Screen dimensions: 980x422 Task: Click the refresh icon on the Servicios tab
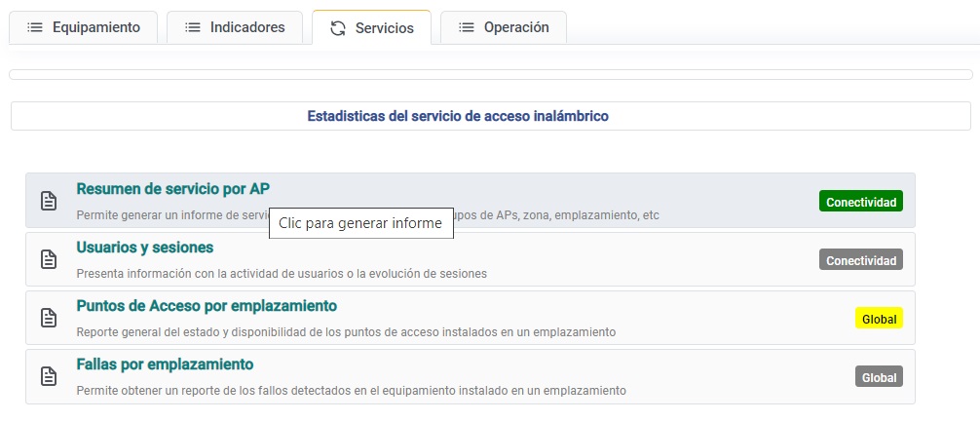click(338, 28)
